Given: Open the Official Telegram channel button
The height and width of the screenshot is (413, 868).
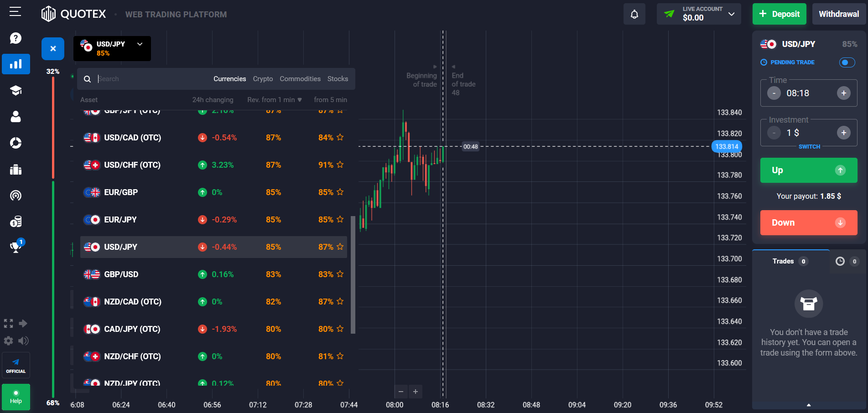Looking at the screenshot, I should click(16, 365).
